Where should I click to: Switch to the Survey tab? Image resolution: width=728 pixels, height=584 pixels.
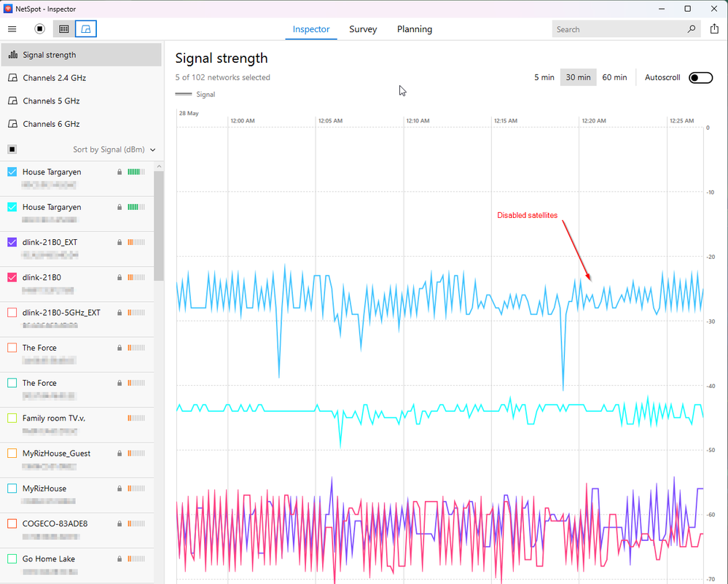363,29
